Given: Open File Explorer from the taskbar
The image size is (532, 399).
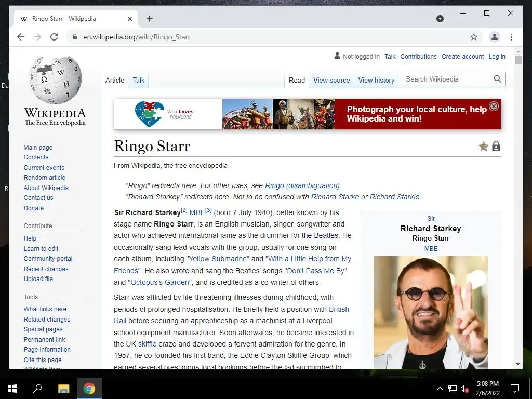Looking at the screenshot, I should coord(63,388).
